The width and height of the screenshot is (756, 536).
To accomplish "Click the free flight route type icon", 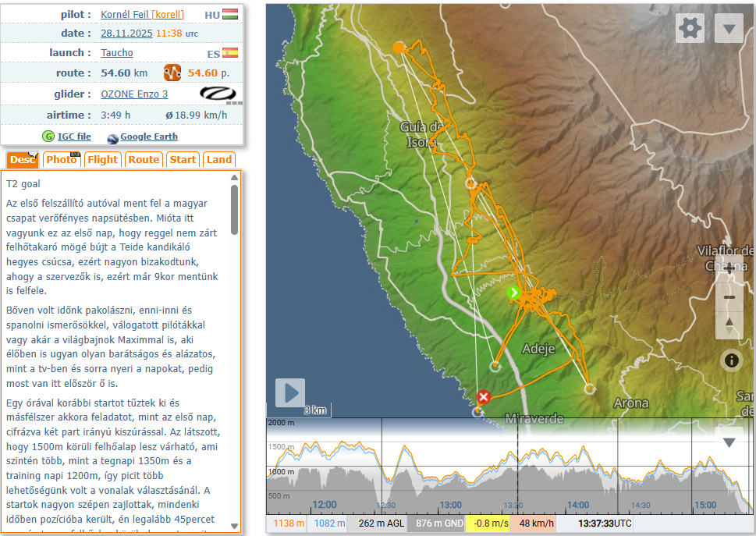I will point(172,73).
